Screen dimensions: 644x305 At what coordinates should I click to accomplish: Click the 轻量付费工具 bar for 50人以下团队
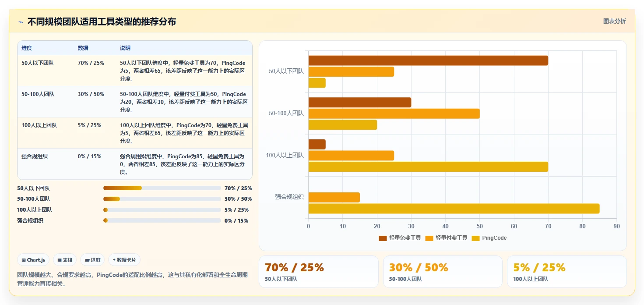pyautogui.click(x=351, y=71)
